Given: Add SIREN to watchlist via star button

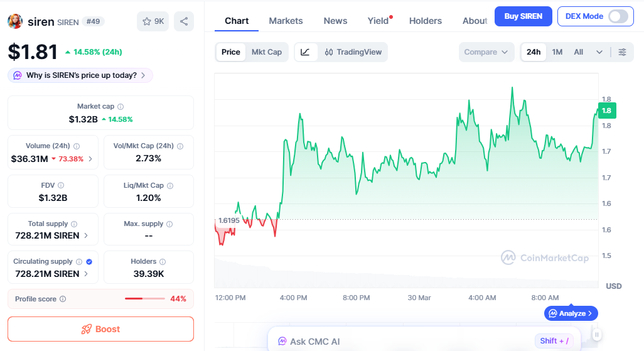Looking at the screenshot, I should coord(153,21).
